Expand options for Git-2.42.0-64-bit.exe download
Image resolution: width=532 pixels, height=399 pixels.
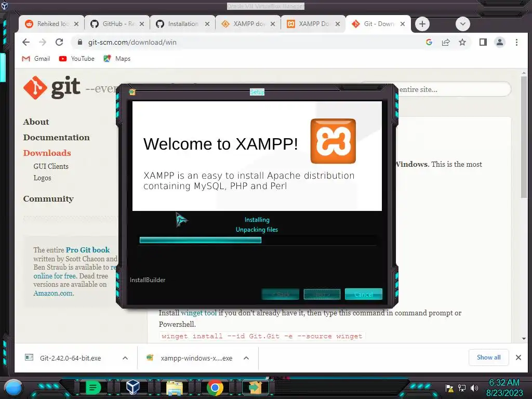[125, 358]
